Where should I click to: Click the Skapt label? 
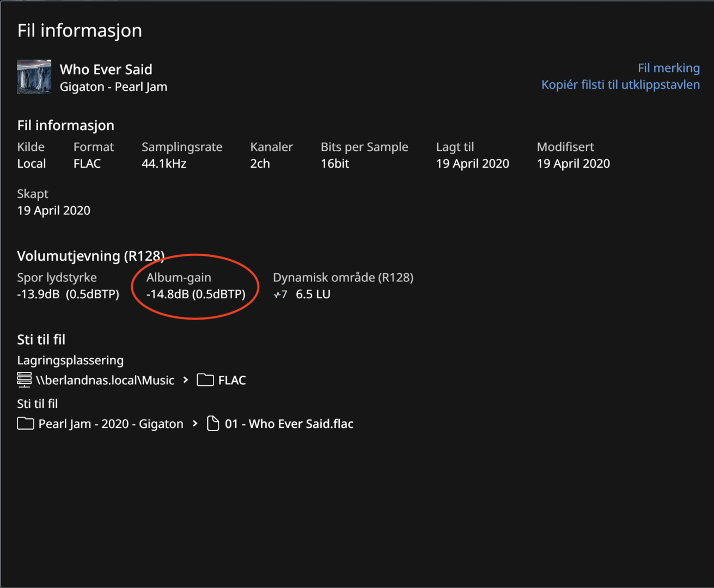point(33,193)
